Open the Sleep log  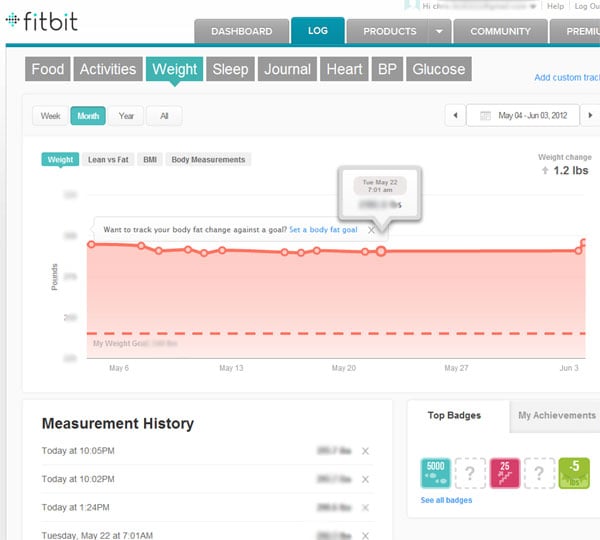click(x=230, y=69)
